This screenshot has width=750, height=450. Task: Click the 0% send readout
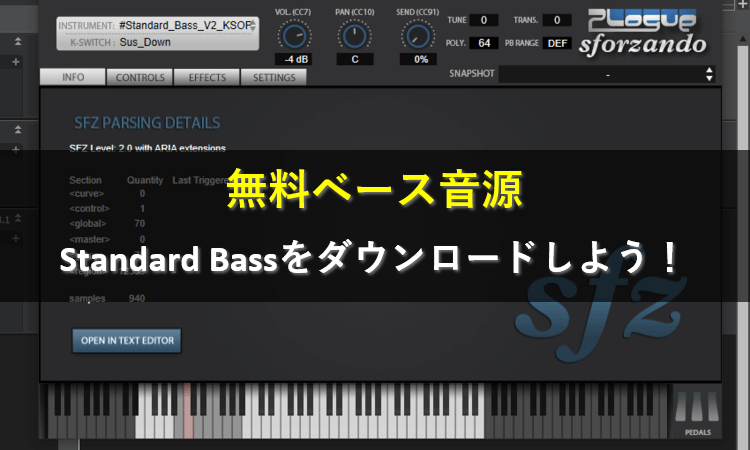click(x=420, y=59)
